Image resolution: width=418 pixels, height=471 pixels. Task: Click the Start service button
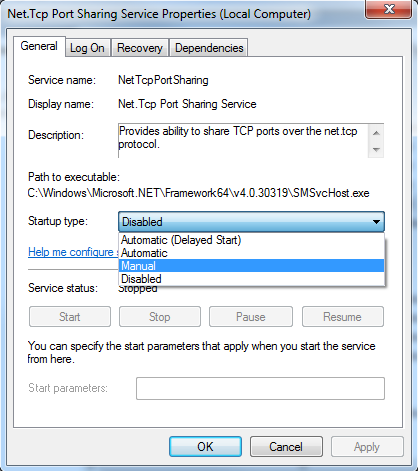pos(70,317)
